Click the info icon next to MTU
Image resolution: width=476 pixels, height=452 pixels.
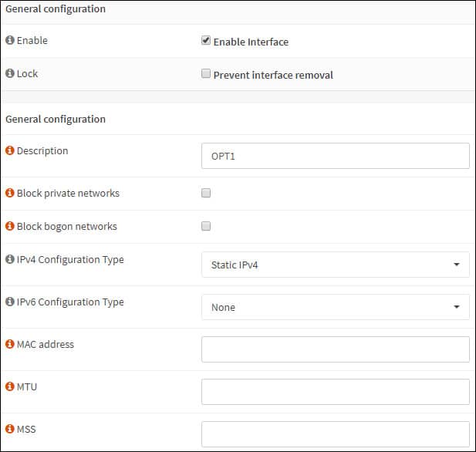(10, 387)
